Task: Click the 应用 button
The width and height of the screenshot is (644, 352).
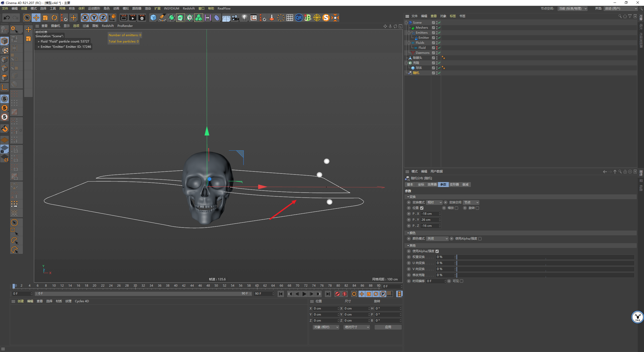Action: (388, 327)
